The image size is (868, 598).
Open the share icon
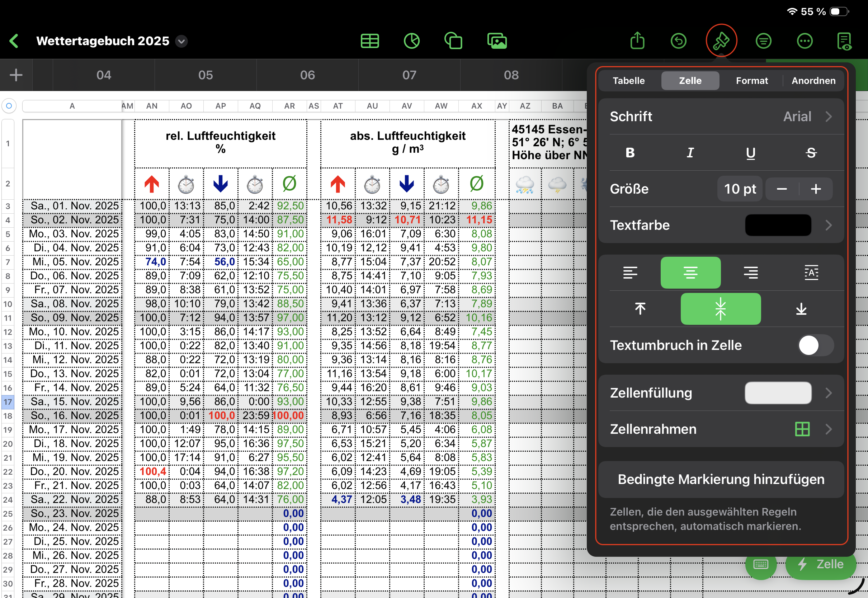pyautogui.click(x=637, y=41)
